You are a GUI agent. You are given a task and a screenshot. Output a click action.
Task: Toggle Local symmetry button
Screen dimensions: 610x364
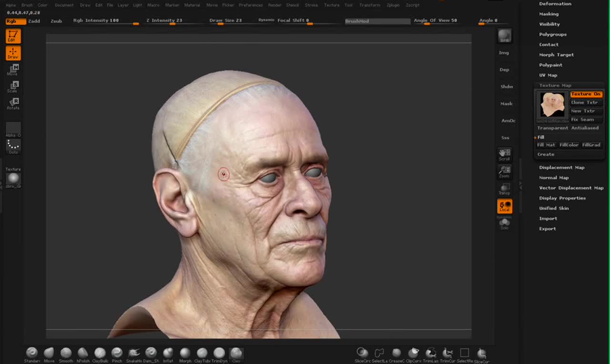[x=504, y=206]
